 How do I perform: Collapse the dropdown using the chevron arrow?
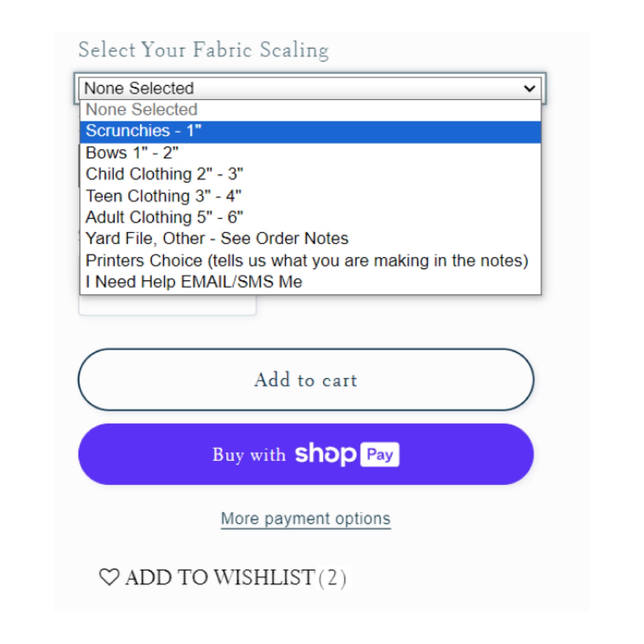click(530, 88)
